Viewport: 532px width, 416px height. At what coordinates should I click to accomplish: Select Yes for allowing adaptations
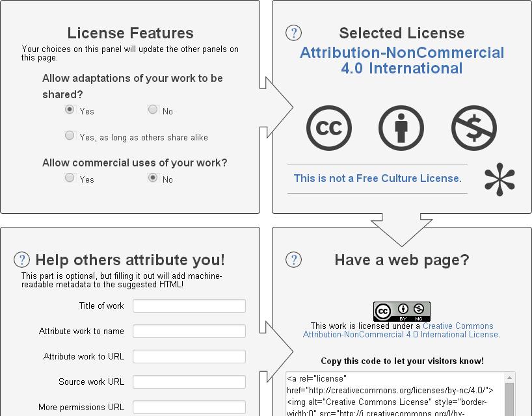pos(70,109)
